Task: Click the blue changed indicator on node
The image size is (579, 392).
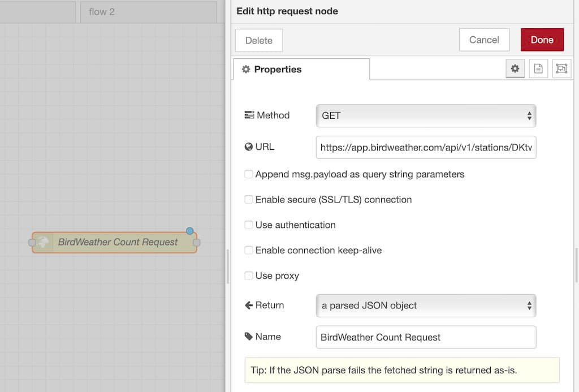Action: click(x=190, y=231)
